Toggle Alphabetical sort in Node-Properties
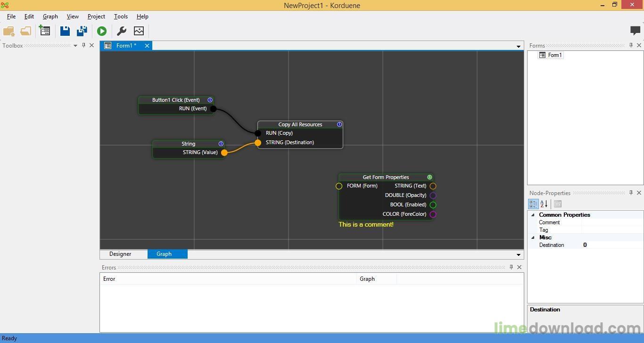 tap(544, 204)
